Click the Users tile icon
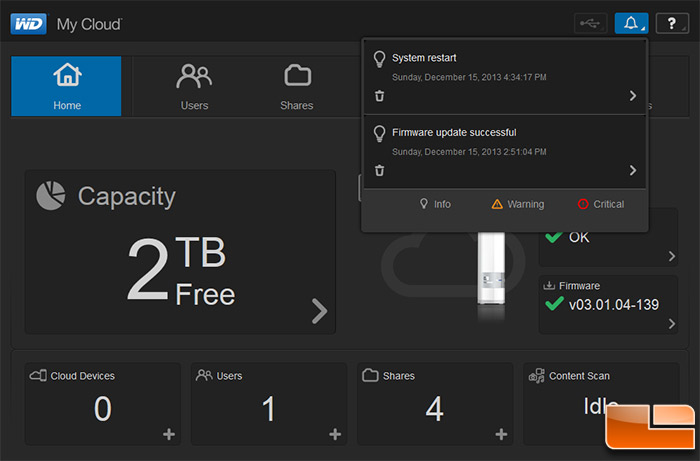 pos(204,375)
